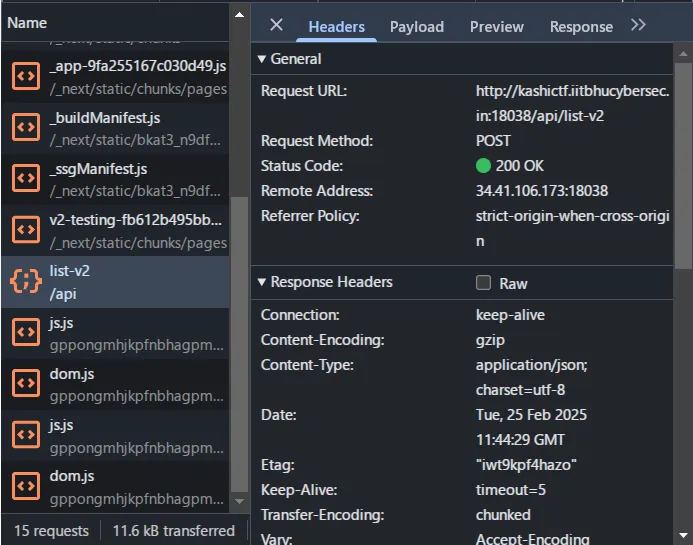Click the _app-9fa255167c030d49.js script icon
This screenshot has width=693, height=545.
pyautogui.click(x=25, y=75)
